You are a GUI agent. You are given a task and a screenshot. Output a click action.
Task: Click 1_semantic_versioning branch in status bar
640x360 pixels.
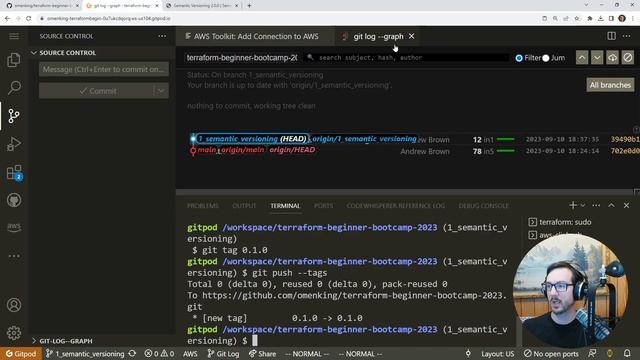(x=84, y=353)
